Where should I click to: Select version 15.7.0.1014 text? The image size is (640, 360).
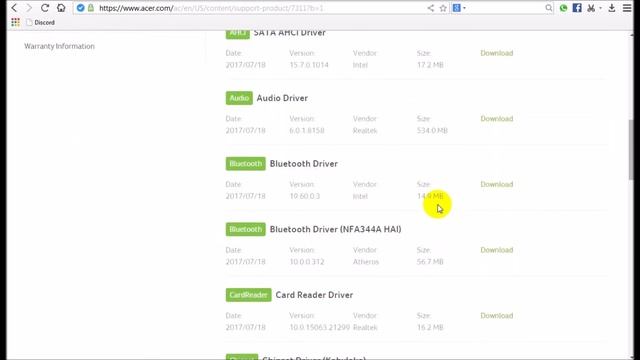(309, 65)
